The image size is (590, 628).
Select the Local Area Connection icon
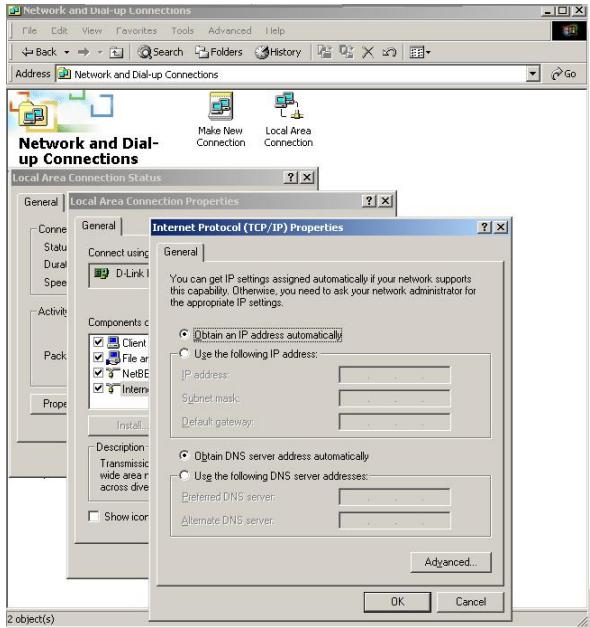(x=288, y=119)
